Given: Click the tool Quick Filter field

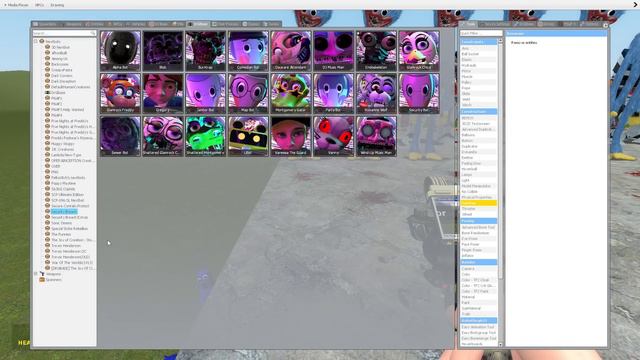Looking at the screenshot, I should 481,33.
